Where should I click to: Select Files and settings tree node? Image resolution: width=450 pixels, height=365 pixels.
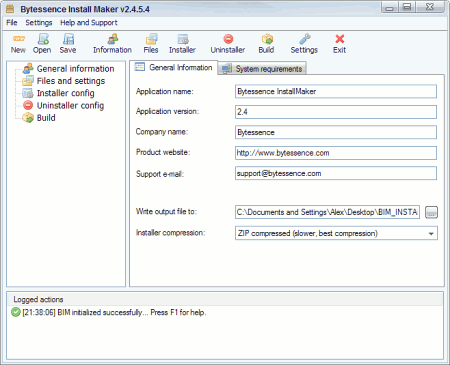64,81
